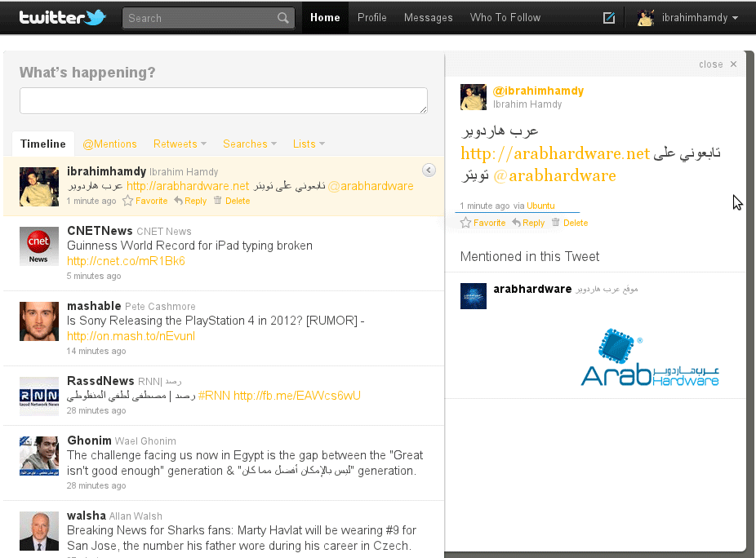756x558 pixels.
Task: Switch to the @Mentions tab
Action: (109, 144)
